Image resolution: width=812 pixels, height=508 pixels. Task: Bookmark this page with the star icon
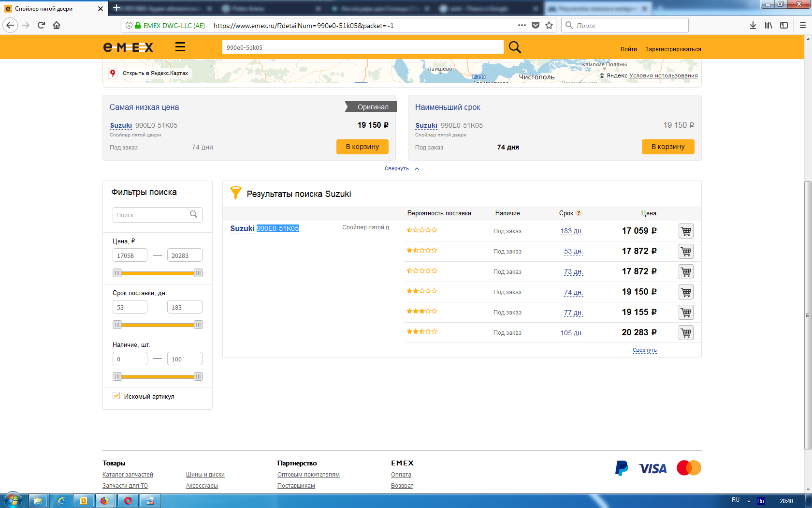[x=549, y=25]
